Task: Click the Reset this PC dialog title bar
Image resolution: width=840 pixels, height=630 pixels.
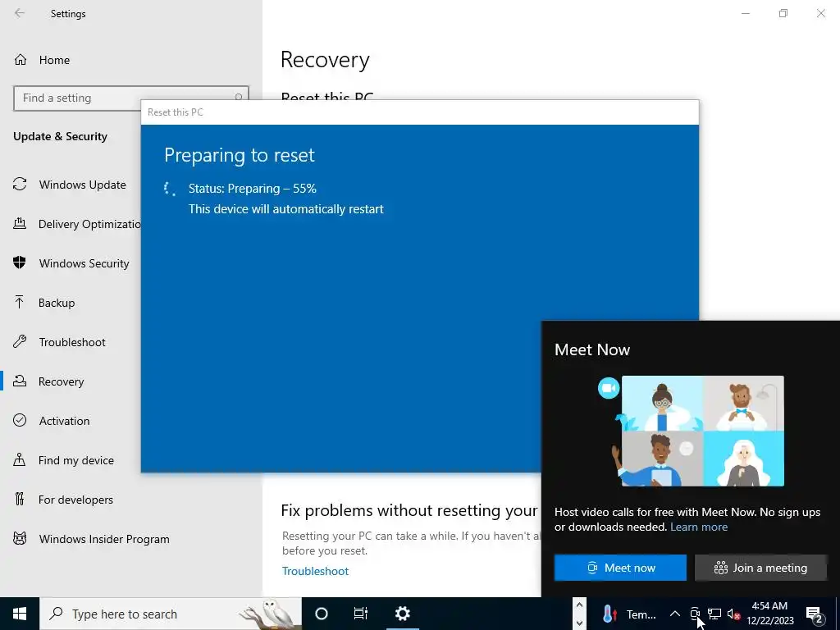Action: click(x=420, y=112)
